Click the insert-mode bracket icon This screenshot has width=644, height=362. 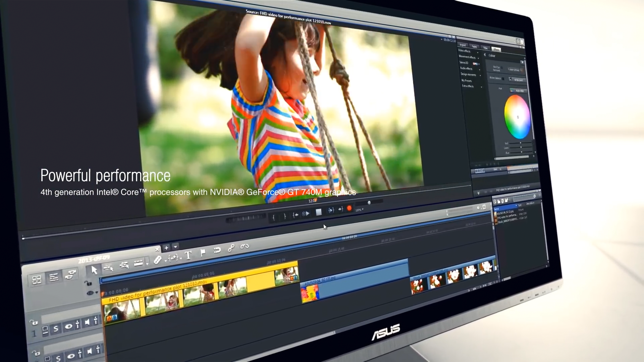pyautogui.click(x=173, y=257)
